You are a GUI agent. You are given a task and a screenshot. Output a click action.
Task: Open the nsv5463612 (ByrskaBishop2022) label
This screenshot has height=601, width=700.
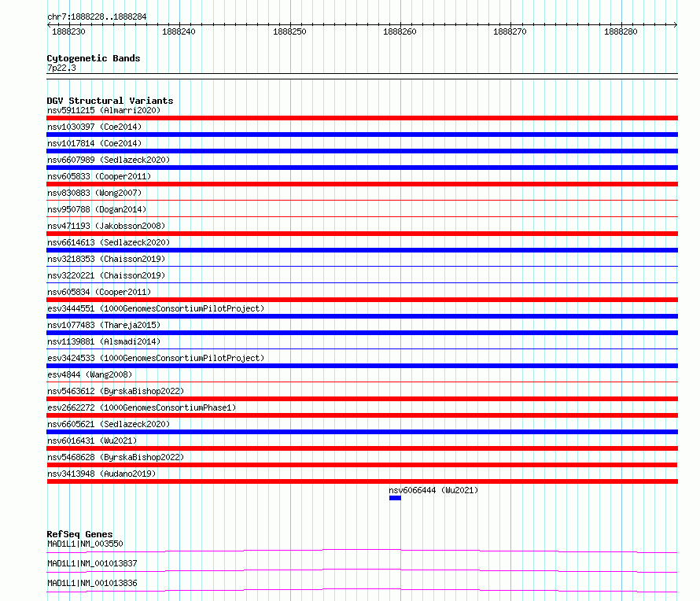coord(116,391)
